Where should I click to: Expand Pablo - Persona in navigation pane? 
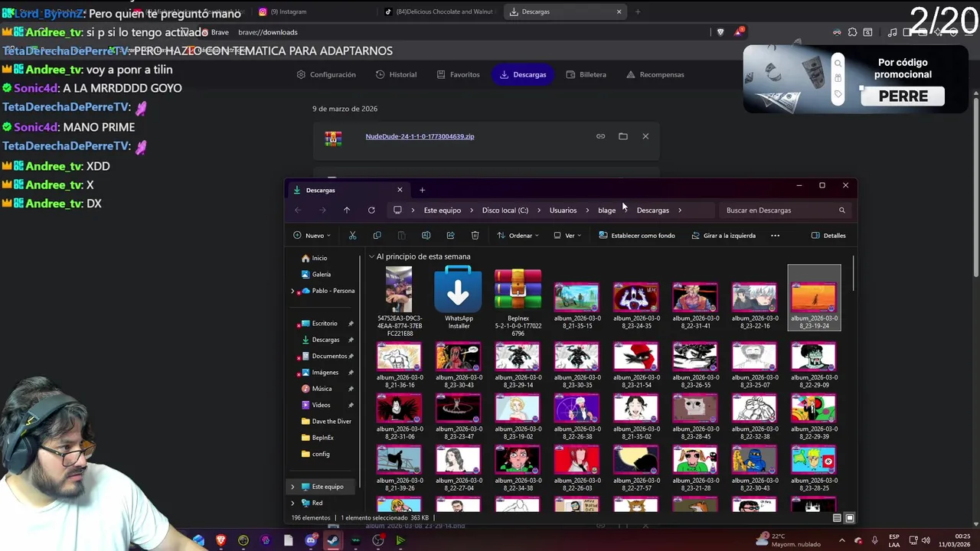pyautogui.click(x=292, y=291)
